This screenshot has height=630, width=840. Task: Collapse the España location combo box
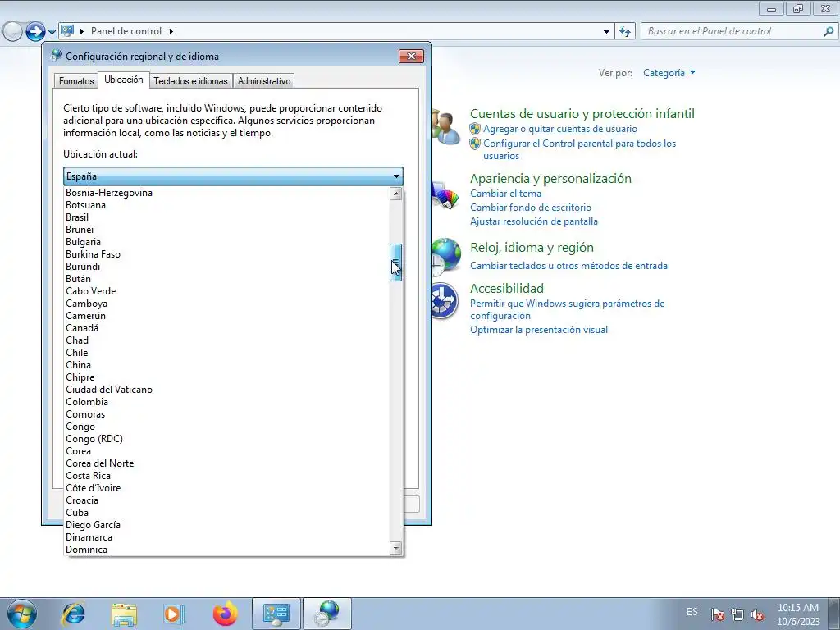click(x=233, y=176)
